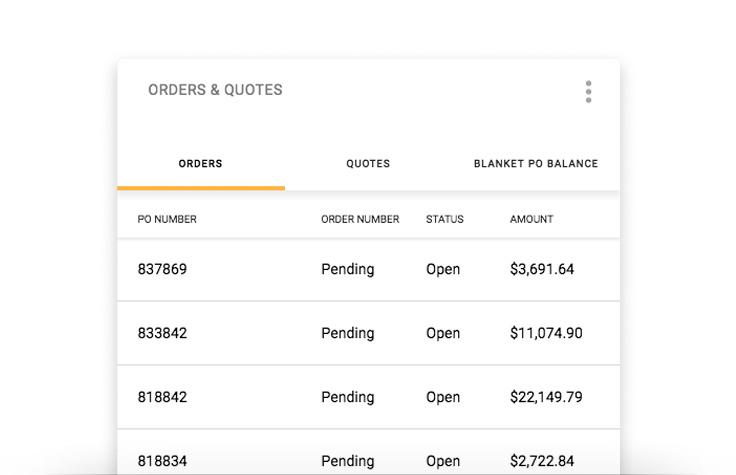
Task: Sort by PO Number column header
Action: click(x=167, y=219)
